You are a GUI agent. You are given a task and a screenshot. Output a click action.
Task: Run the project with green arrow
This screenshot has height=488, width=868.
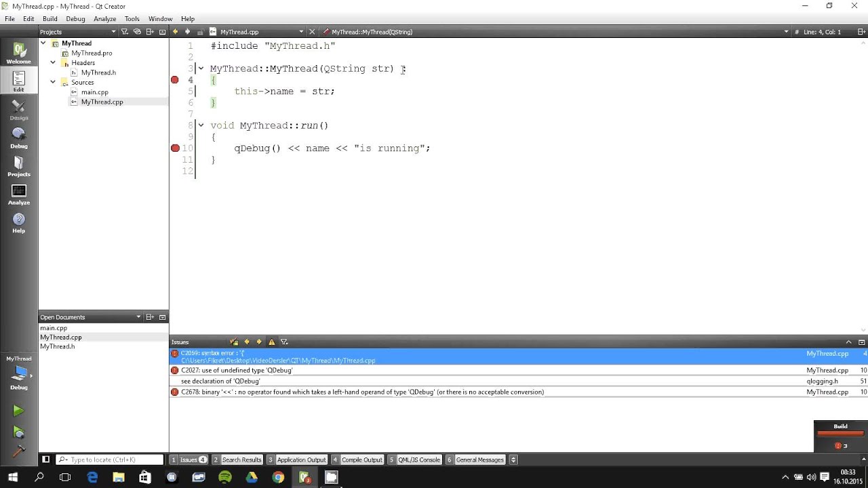(18, 411)
